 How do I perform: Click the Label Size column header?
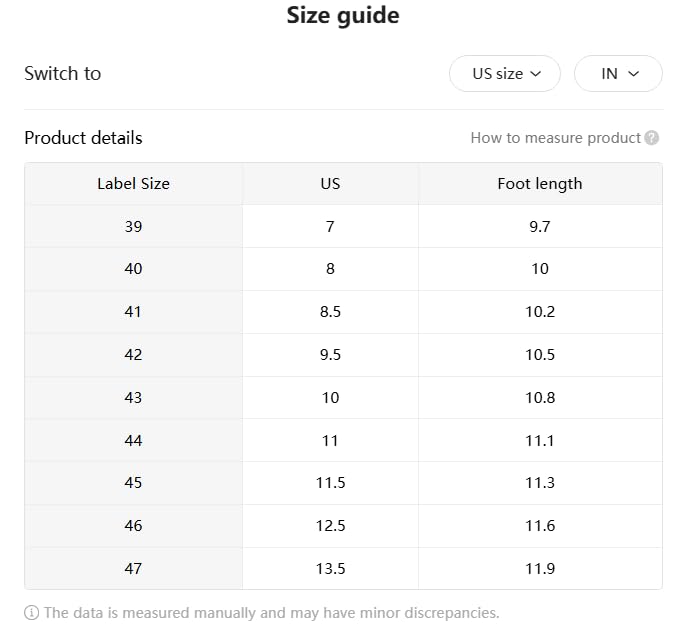coord(133,184)
